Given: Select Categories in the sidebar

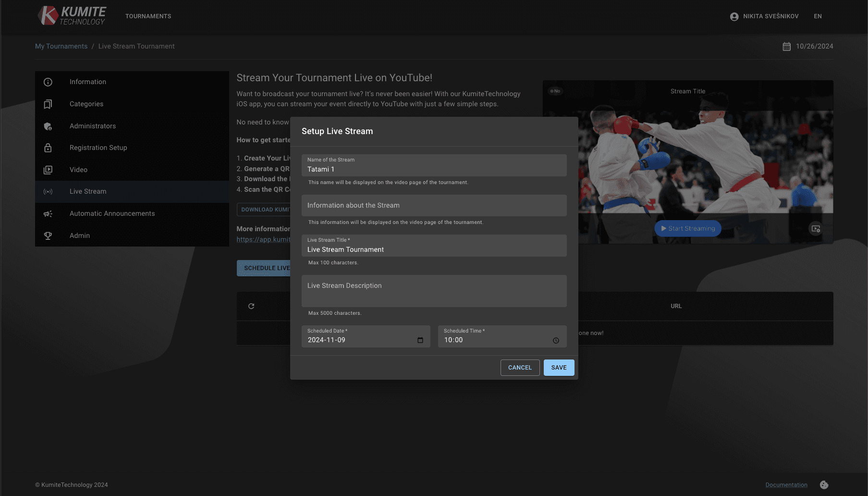Looking at the screenshot, I should coord(86,104).
